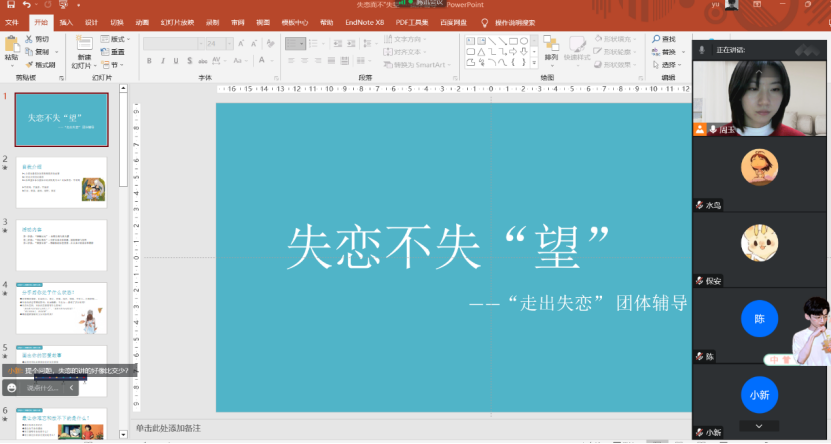
Task: Toggle Underline text formatting
Action: coord(177,62)
